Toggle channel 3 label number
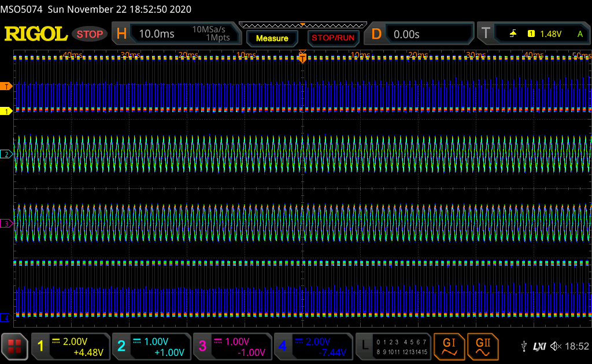This screenshot has height=364, width=592. [202, 346]
